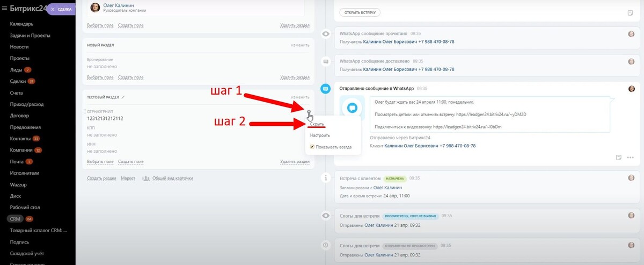Click info icon of Встреча с клиентом
Viewport: 644px width, 265px height.
[x=325, y=177]
